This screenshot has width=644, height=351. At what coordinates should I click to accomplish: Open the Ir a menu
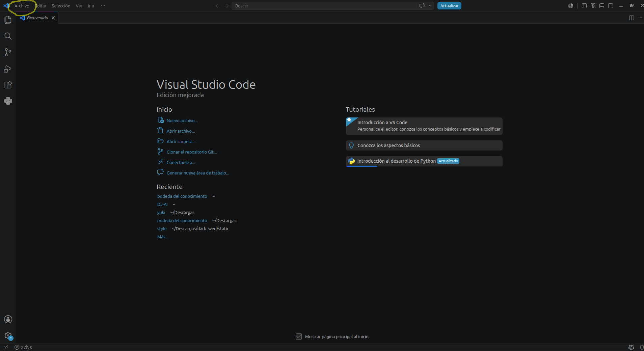[91, 6]
